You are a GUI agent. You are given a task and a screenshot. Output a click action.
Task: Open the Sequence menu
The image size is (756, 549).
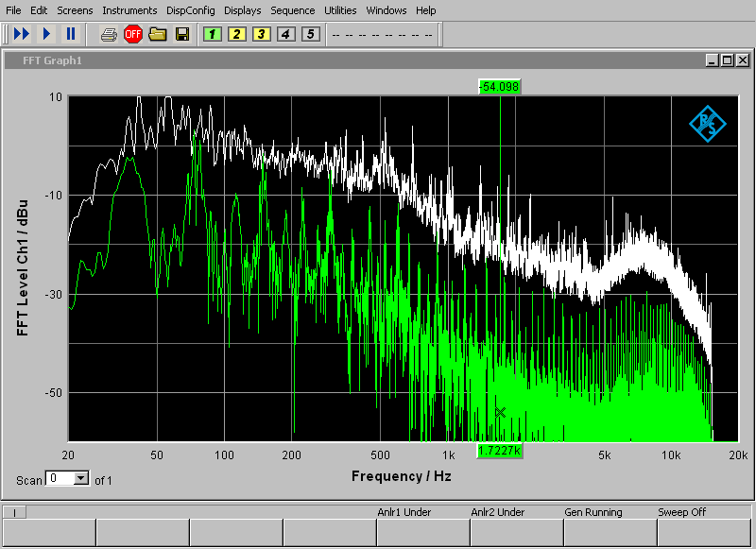293,10
